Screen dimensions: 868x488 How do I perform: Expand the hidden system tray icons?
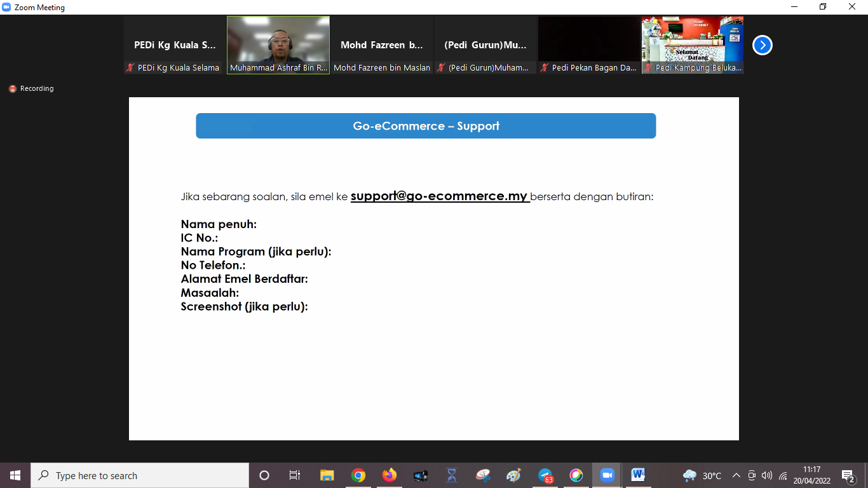(736, 475)
